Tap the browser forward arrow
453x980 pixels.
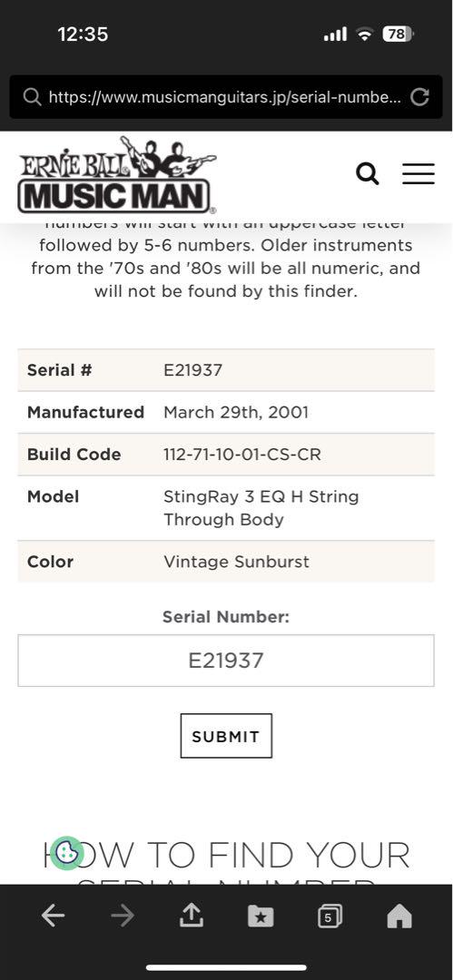[123, 916]
